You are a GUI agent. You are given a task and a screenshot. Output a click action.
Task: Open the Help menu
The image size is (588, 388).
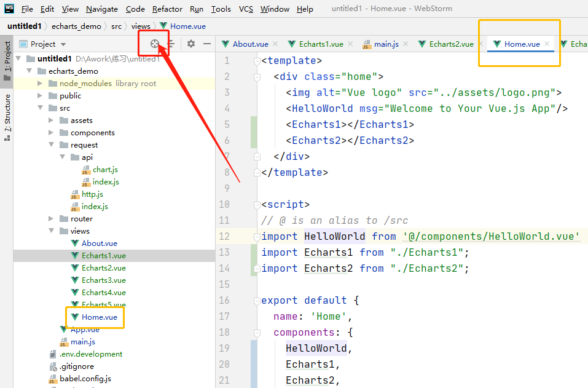coord(305,9)
